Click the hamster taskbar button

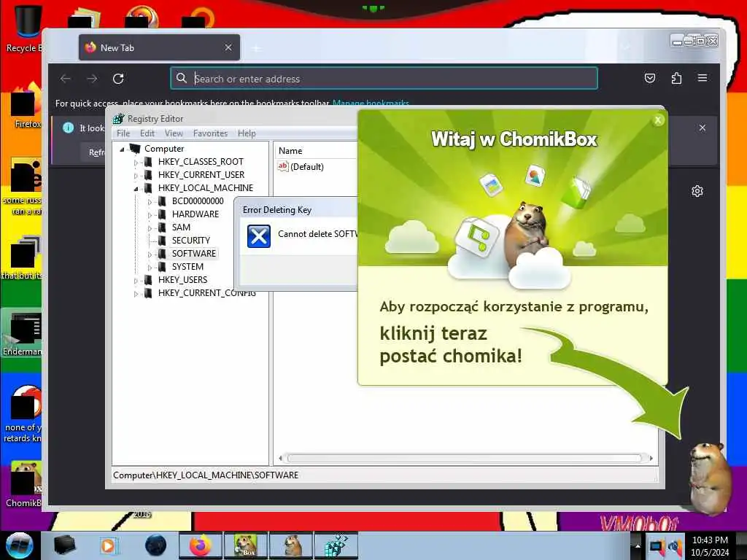(x=290, y=545)
